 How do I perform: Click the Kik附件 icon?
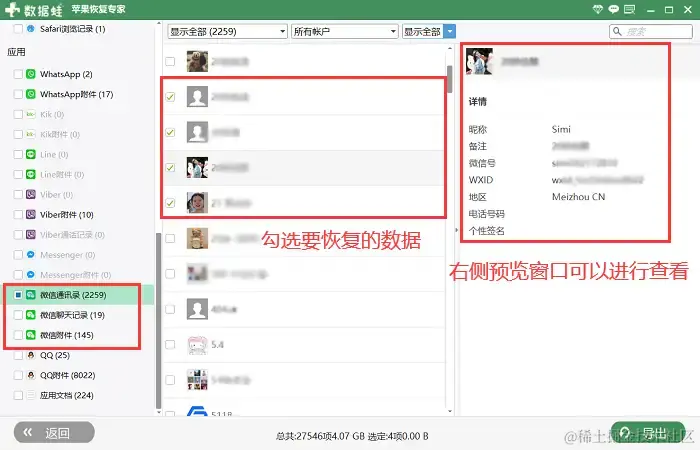tap(30, 134)
